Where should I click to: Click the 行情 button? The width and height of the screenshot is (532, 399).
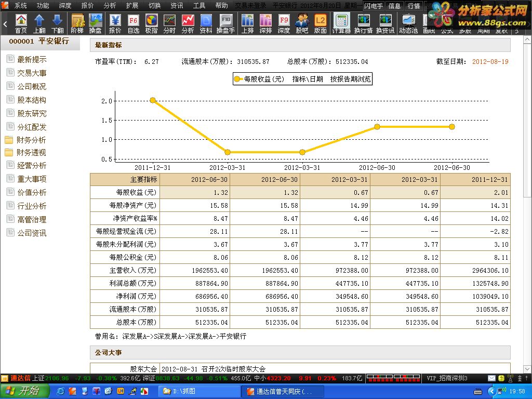414,6
